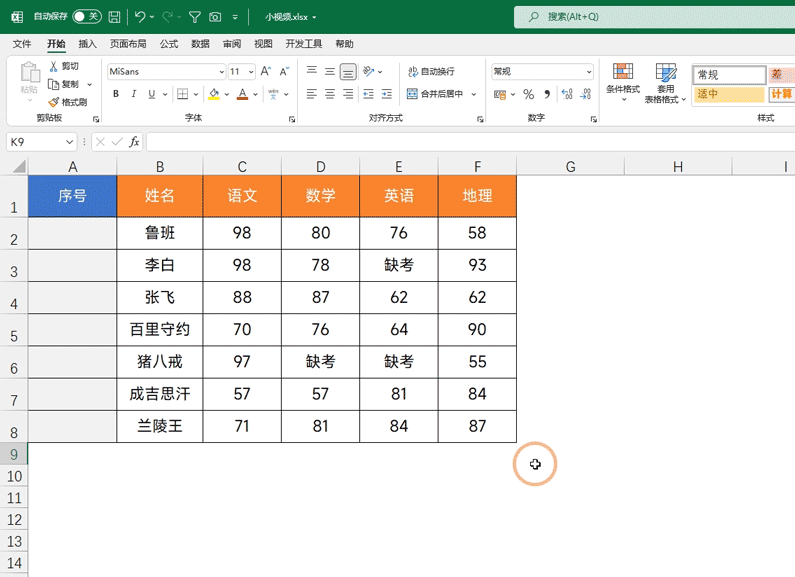This screenshot has width=795, height=577.
Task: Click the Redo arrow icon
Action: click(167, 17)
